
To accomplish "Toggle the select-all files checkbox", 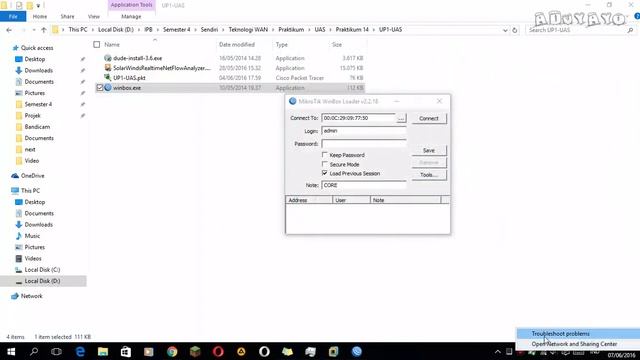I will pos(97,44).
